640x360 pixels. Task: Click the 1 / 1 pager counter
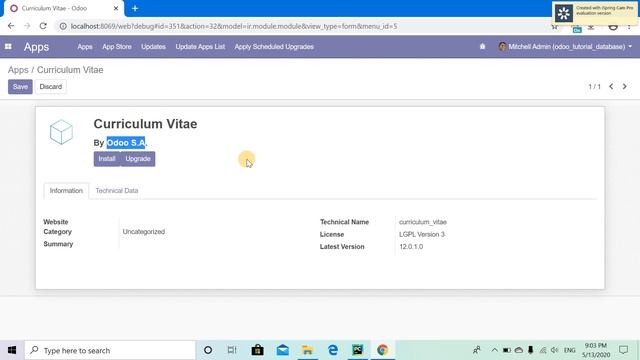pos(594,87)
